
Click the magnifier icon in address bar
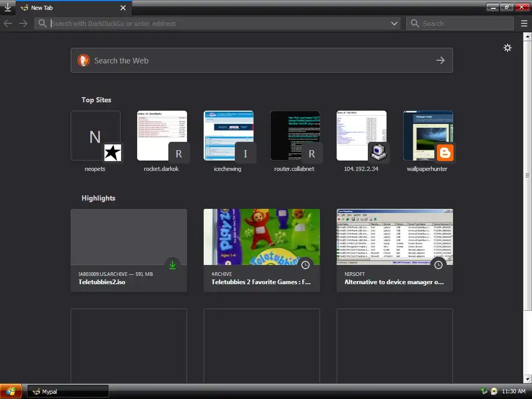tap(42, 23)
